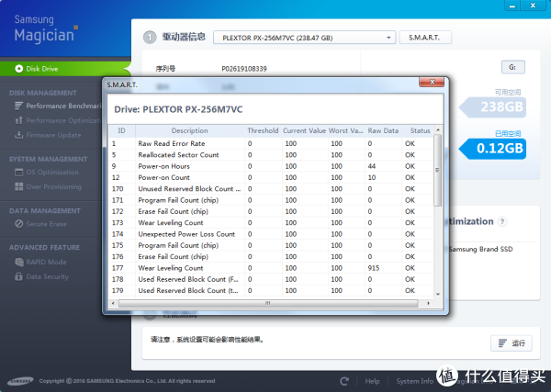
Task: Close the S.M.A.R.T. dialog
Action: tap(432, 82)
